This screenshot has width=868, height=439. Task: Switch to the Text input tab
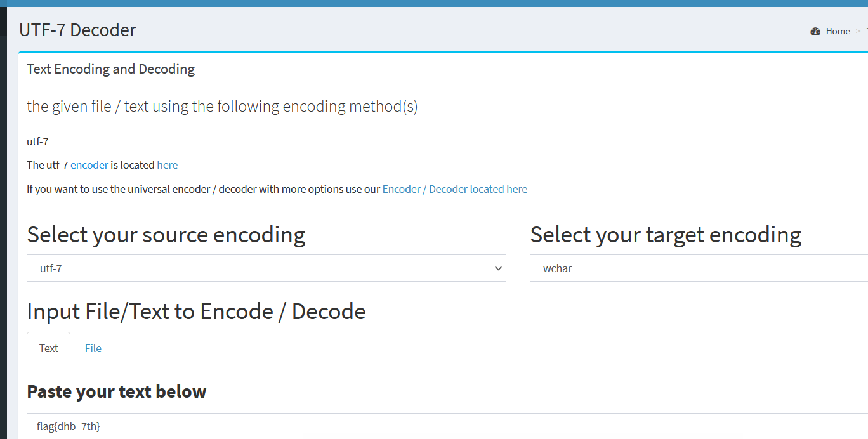[x=48, y=348]
